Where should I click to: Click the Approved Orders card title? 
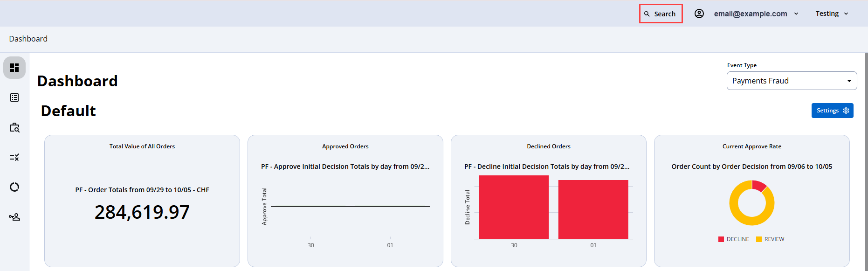pyautogui.click(x=345, y=146)
